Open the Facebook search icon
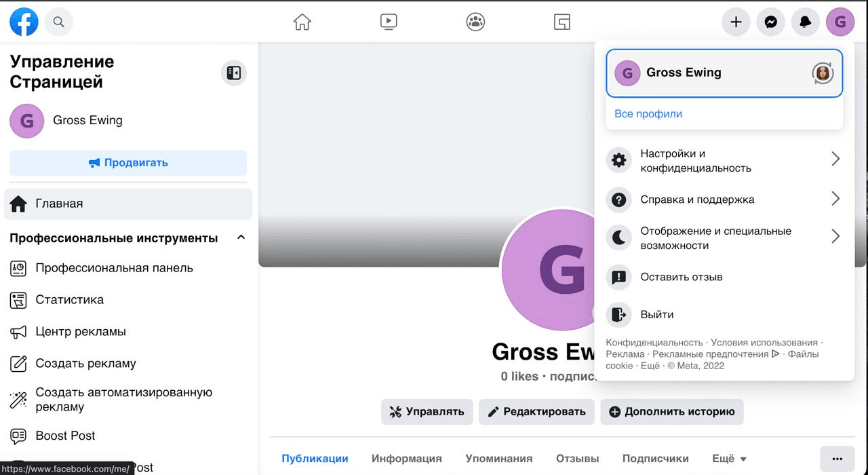Viewport: 868px width, 475px height. click(x=59, y=22)
